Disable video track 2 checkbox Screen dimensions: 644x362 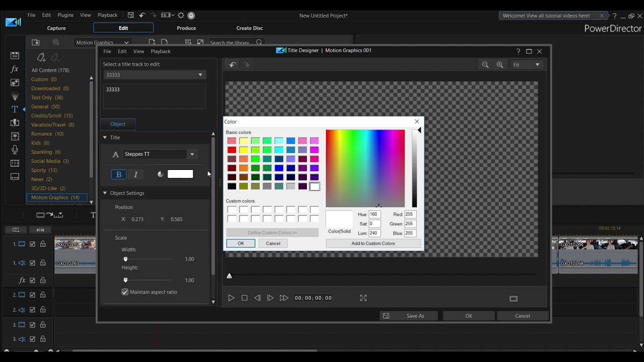click(33, 295)
